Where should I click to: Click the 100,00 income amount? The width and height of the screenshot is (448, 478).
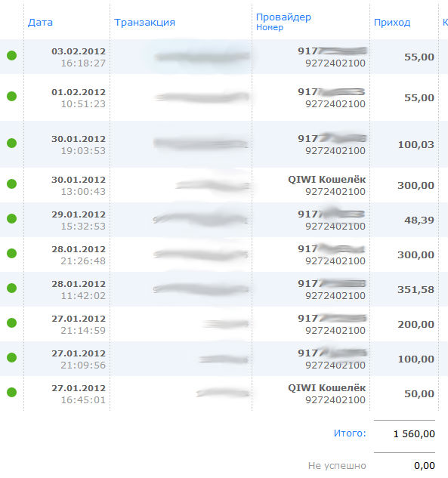[x=416, y=359]
